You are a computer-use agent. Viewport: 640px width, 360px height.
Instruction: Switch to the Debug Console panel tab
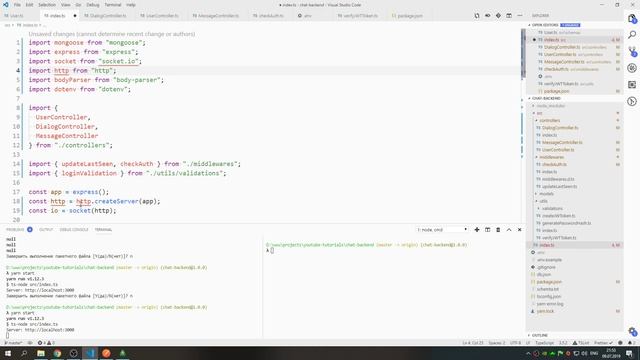[74, 230]
